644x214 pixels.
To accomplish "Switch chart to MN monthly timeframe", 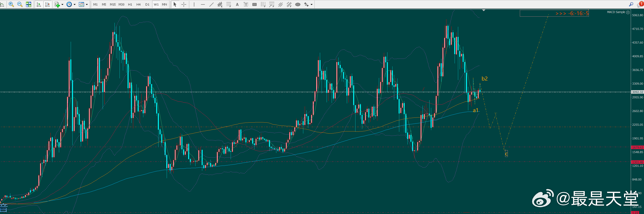I will click(x=164, y=4).
